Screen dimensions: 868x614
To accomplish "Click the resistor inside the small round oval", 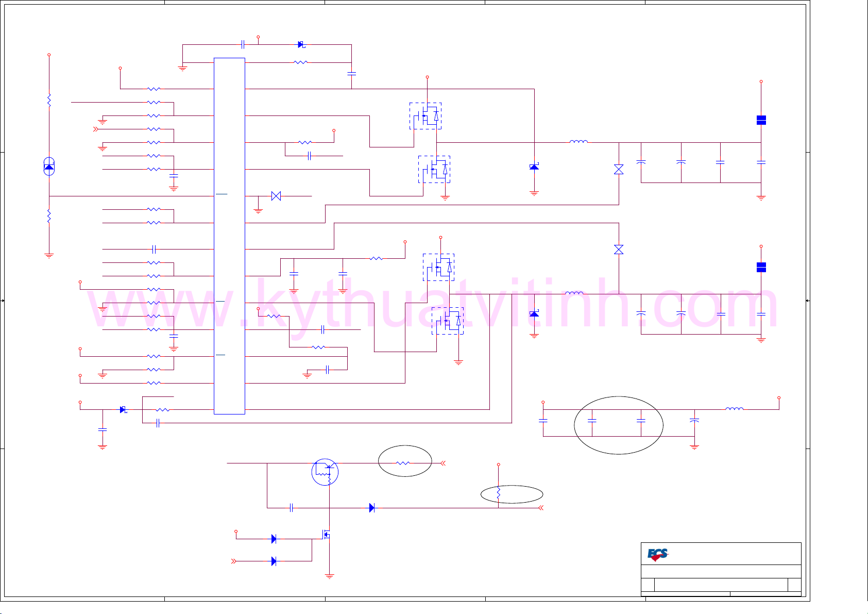I will point(403,463).
